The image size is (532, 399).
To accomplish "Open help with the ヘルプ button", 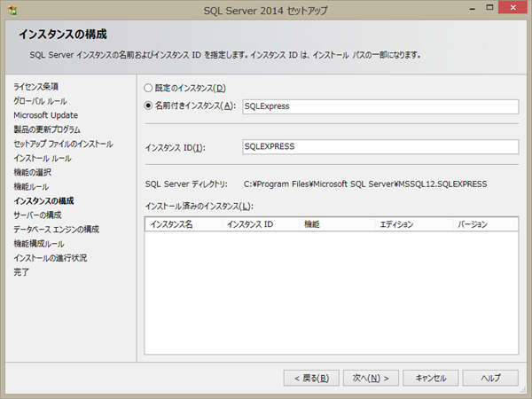I will tap(490, 378).
